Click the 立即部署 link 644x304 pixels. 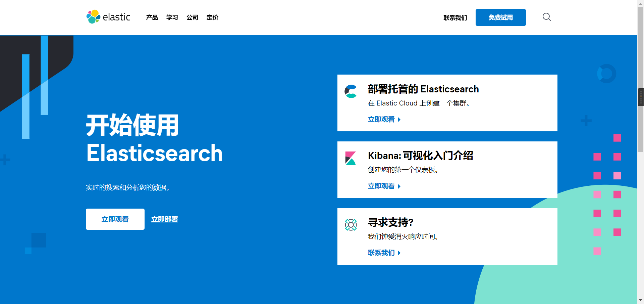coord(164,219)
